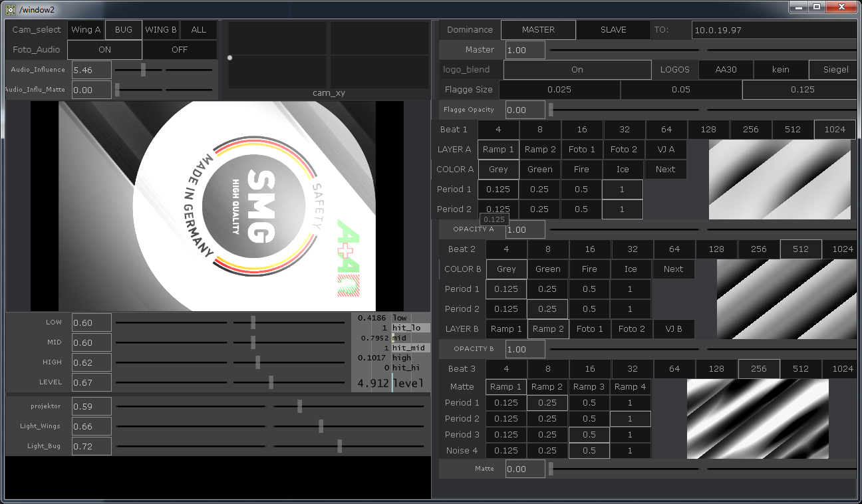862x504 pixels.
Task: Click Audio_Influence value field 5.46
Action: pyautogui.click(x=92, y=70)
